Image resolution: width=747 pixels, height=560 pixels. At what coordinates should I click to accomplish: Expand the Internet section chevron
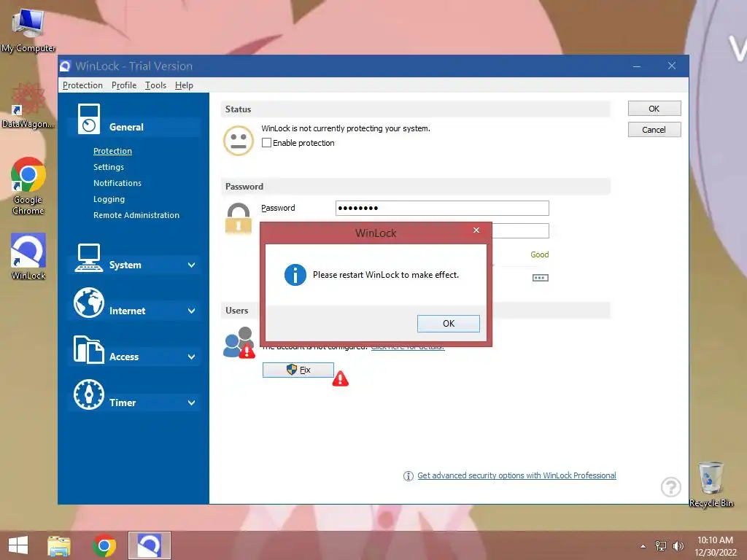click(191, 311)
